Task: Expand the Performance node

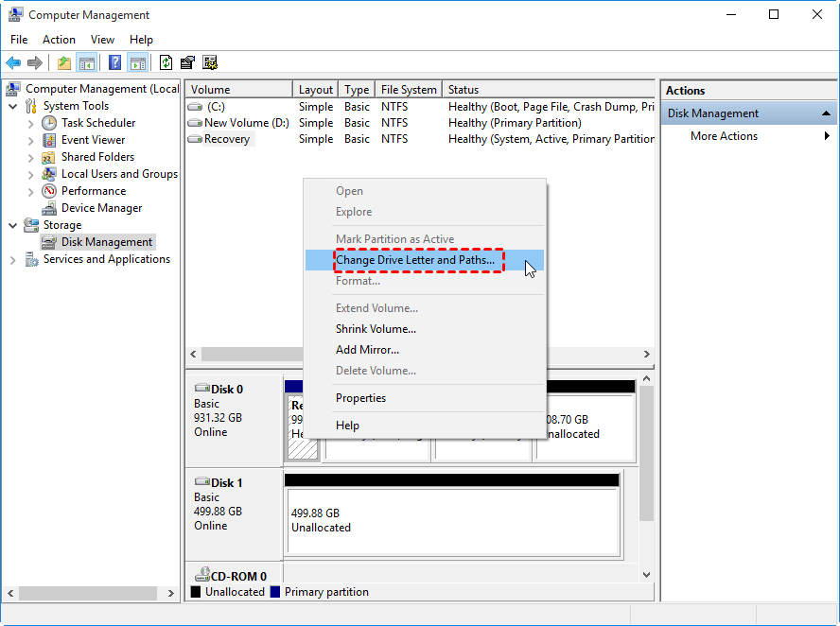Action: (30, 192)
